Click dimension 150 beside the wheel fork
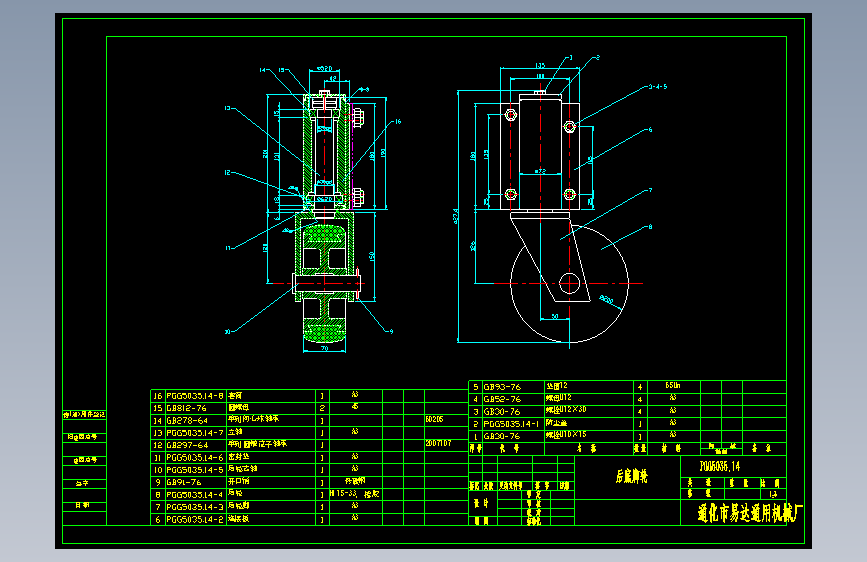This screenshot has height=562, width=867. [372, 256]
